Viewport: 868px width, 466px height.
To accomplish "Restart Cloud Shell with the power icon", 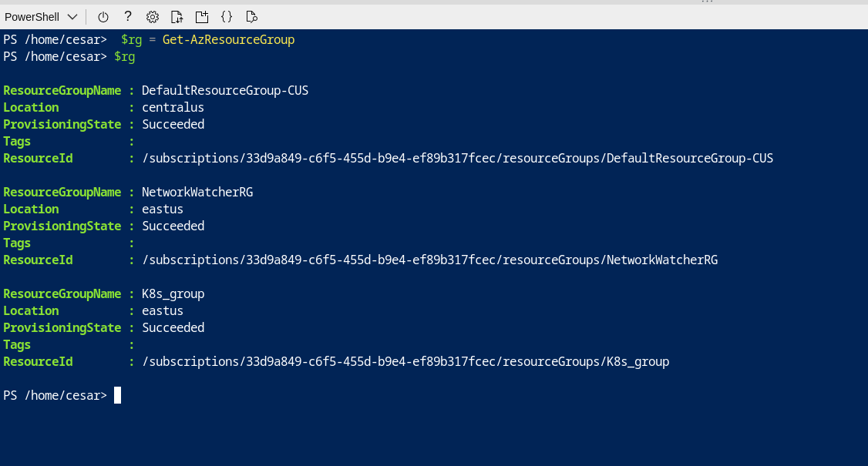I will [103, 17].
